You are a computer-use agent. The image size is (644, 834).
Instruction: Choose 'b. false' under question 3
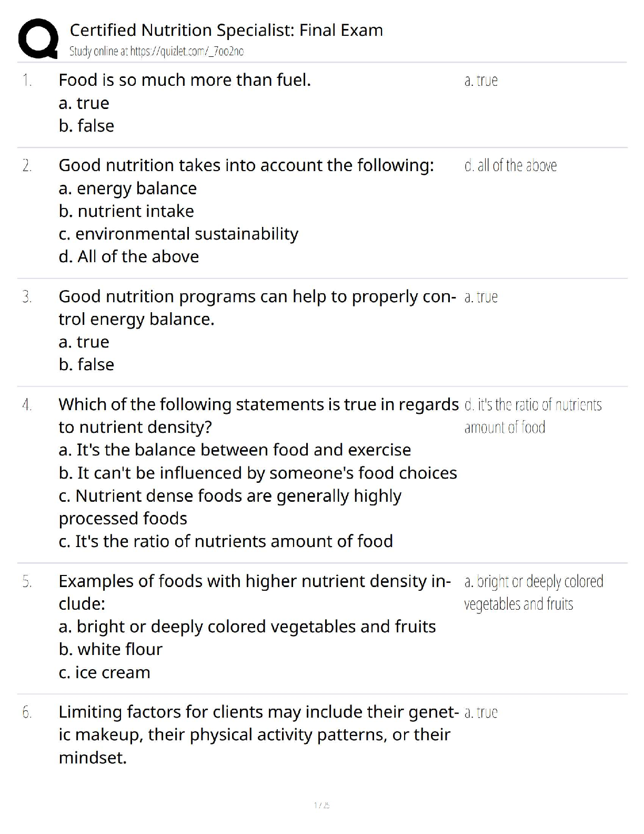(x=86, y=364)
